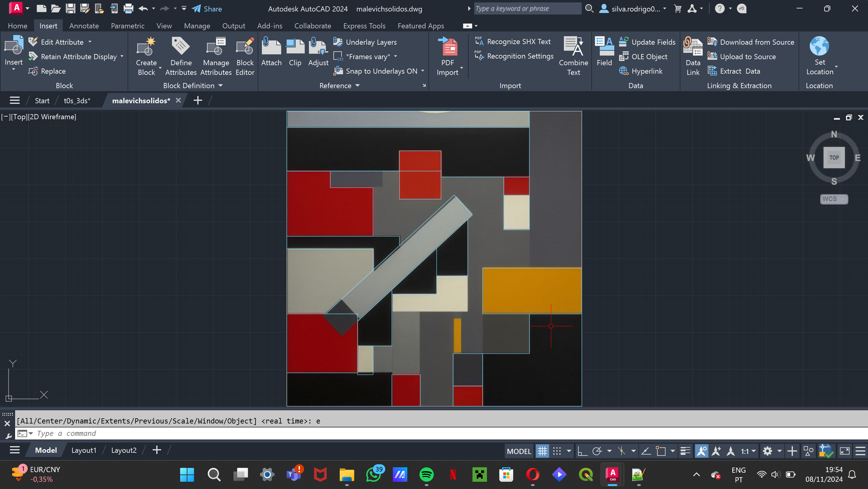
Task: Expand the Edit Attribute dropdown
Action: (x=90, y=42)
